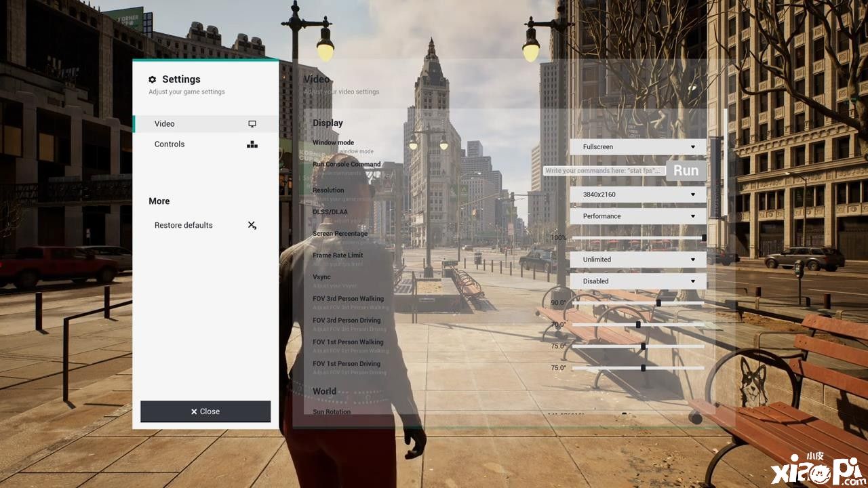Click the "Frame Rate Limit" label
This screenshot has width=868, height=488.
338,256
